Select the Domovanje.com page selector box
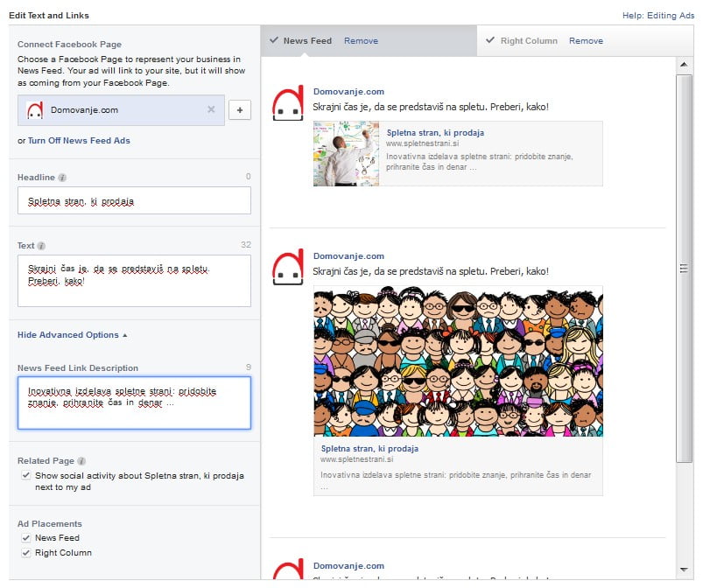This screenshot has width=703, height=588. pos(121,109)
